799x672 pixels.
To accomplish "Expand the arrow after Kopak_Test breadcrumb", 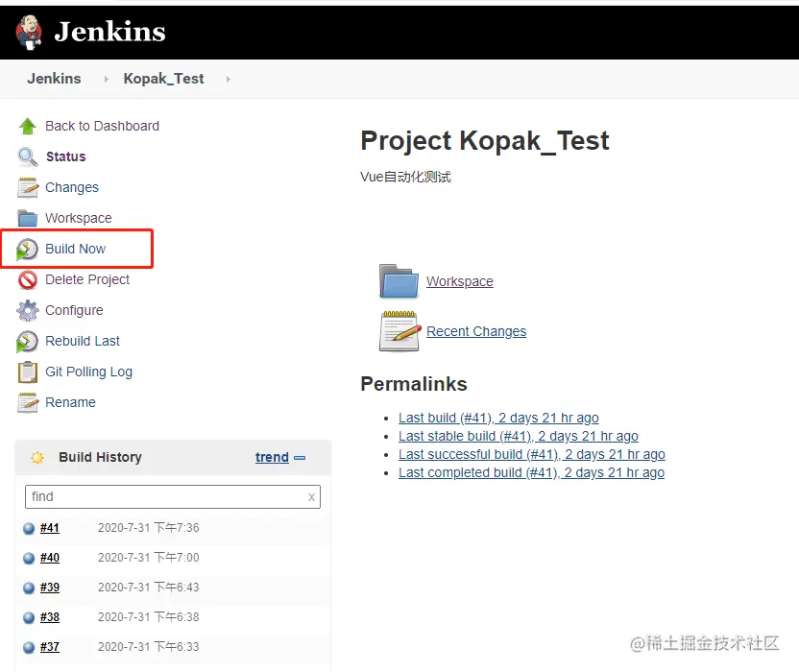I will click(x=229, y=79).
